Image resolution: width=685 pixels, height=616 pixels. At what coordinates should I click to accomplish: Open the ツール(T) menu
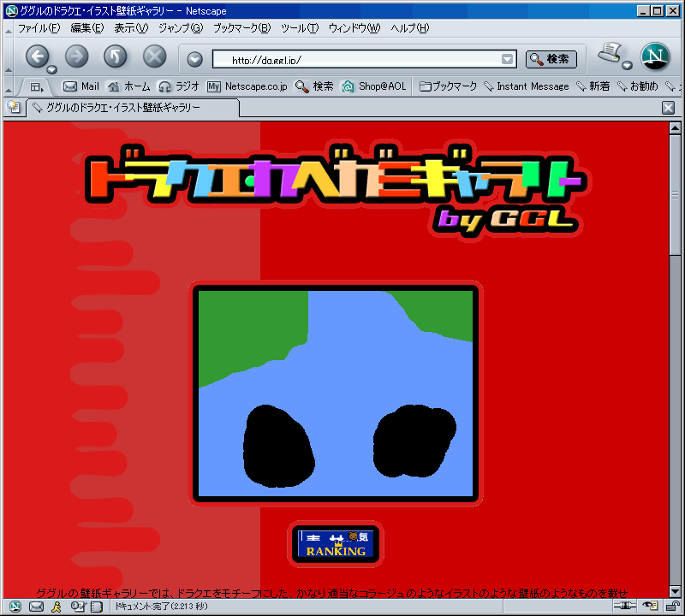tap(300, 28)
